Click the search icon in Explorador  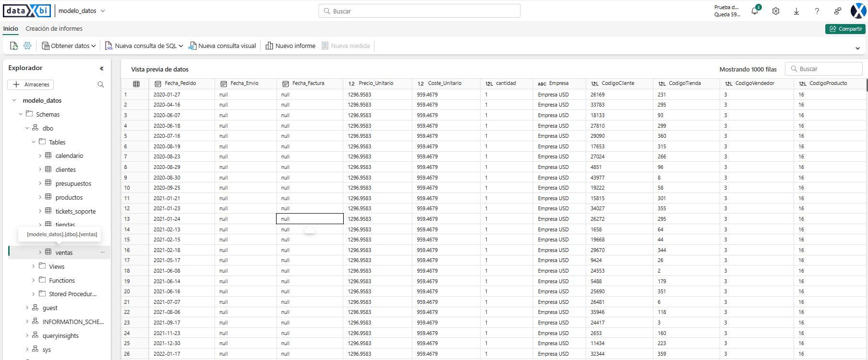pos(100,84)
